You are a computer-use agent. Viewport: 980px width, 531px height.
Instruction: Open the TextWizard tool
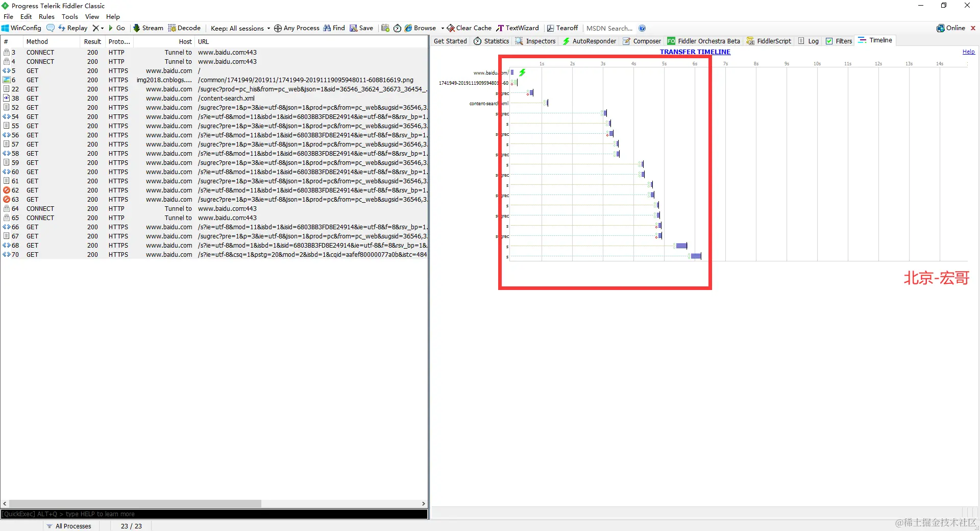[x=518, y=28]
